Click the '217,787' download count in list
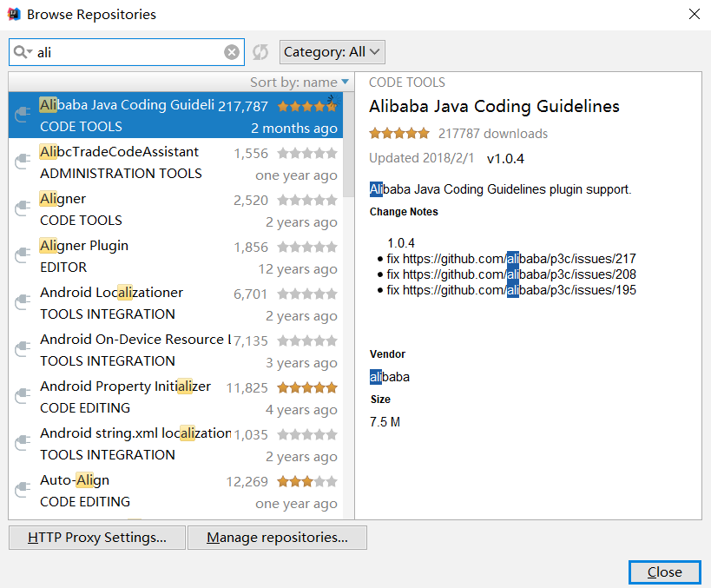This screenshot has width=711, height=588. tap(243, 107)
